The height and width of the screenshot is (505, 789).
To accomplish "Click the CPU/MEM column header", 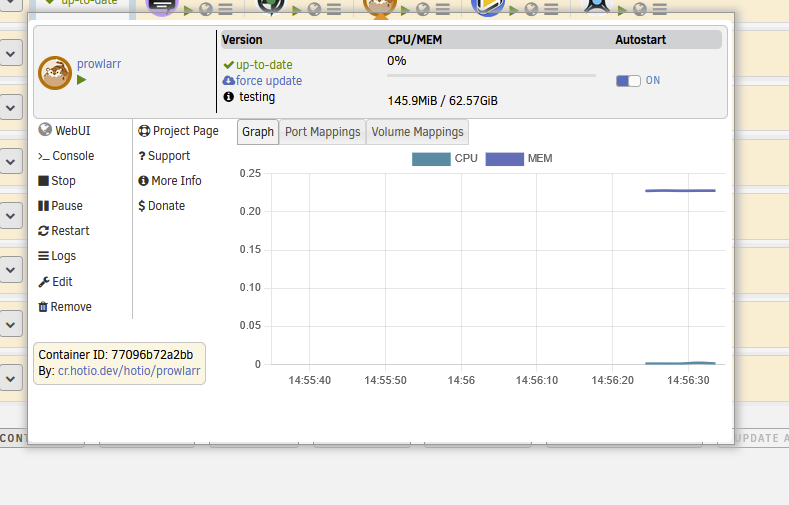I will (x=415, y=40).
